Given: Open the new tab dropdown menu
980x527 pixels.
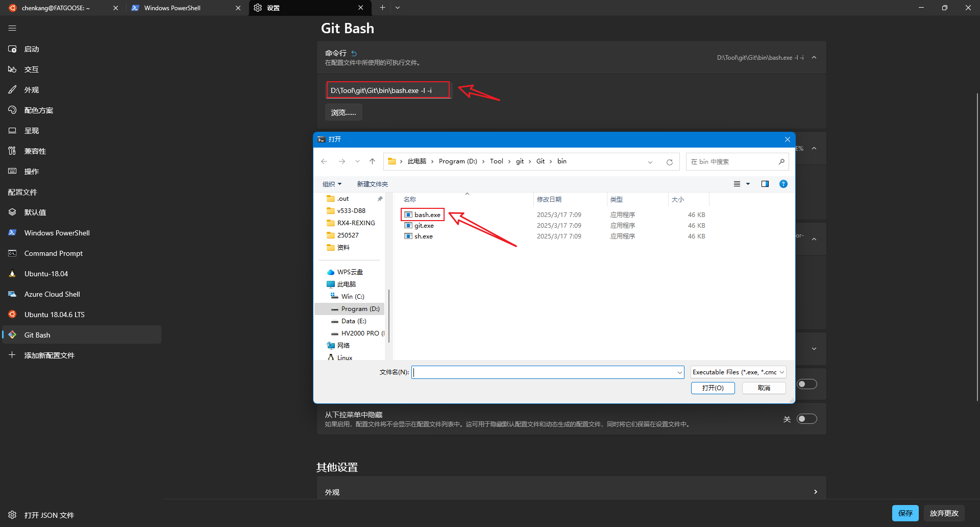Looking at the screenshot, I should click(x=398, y=8).
